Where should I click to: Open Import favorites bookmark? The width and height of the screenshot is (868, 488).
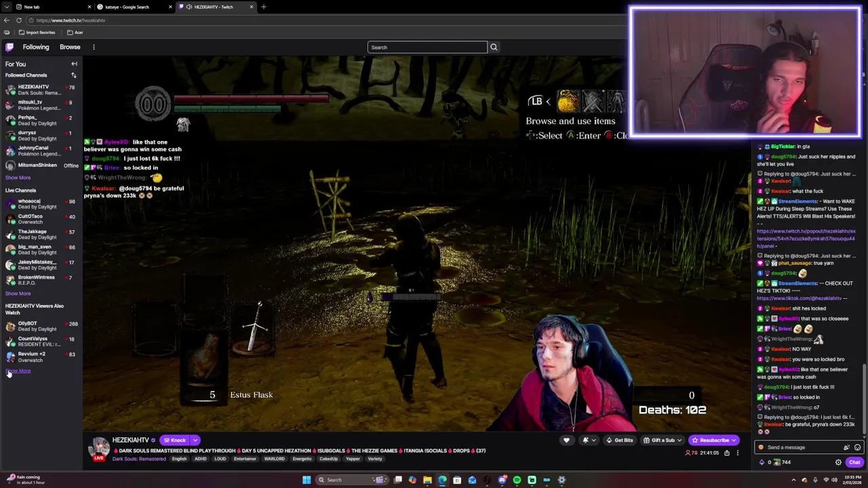[37, 33]
